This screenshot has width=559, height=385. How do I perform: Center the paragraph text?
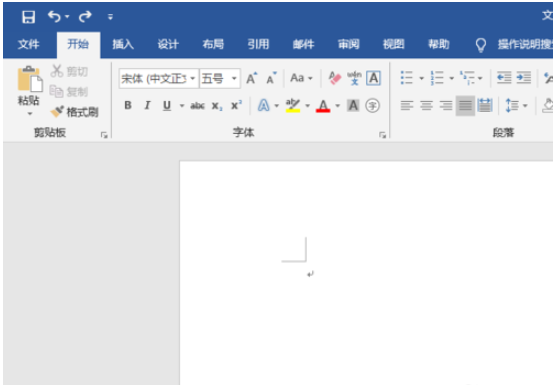tap(426, 106)
